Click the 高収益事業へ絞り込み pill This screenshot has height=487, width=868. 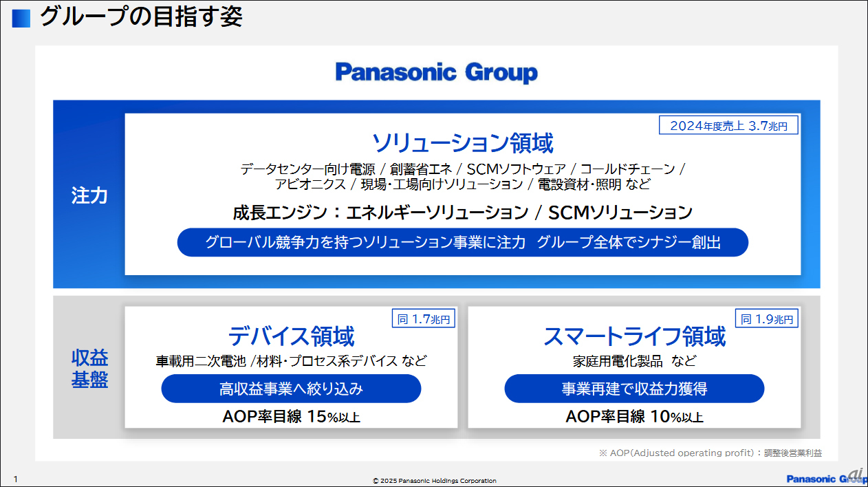pos(292,389)
